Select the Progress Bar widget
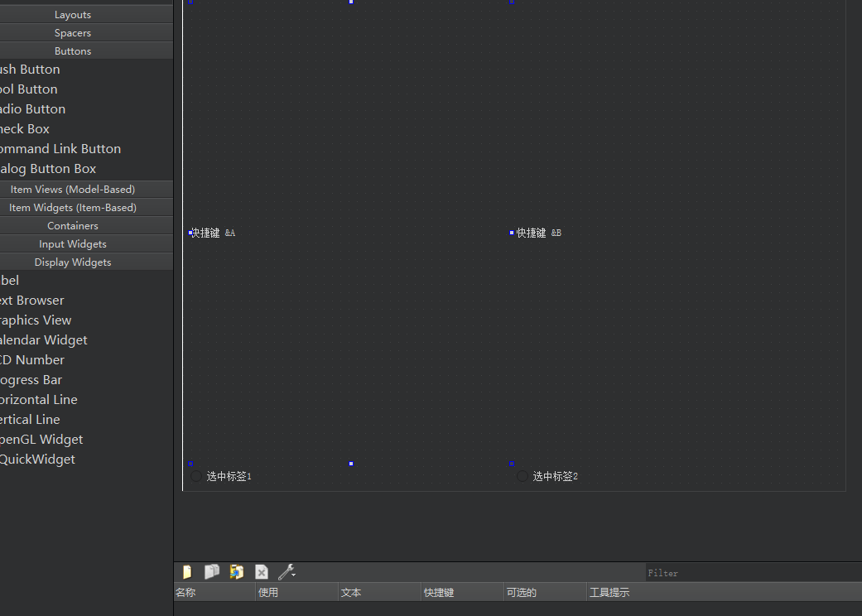 [31, 380]
